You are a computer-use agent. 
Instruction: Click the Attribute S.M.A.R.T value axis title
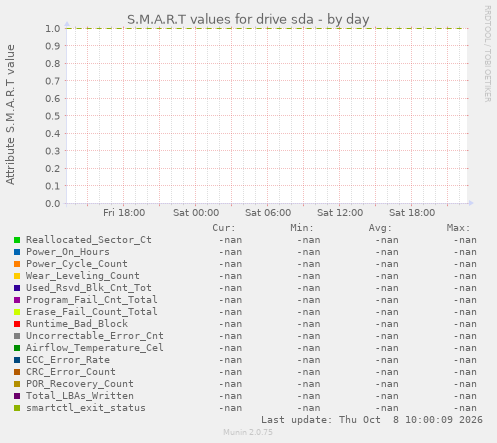pos(10,115)
